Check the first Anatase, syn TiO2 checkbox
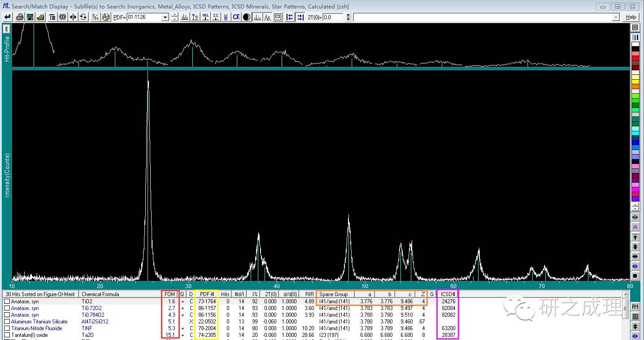Screen dimensions: 644x340 7,301
